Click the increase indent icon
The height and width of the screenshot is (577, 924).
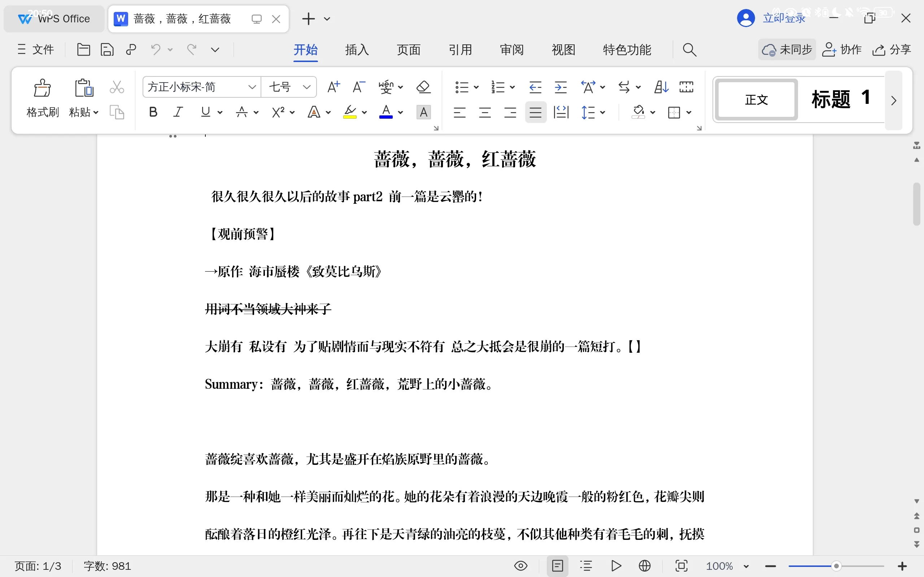click(561, 87)
